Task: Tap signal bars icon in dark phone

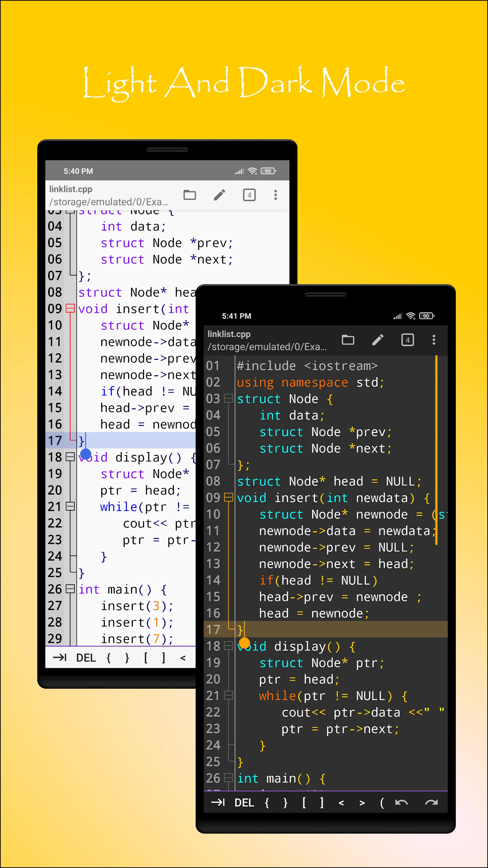Action: coord(398,316)
